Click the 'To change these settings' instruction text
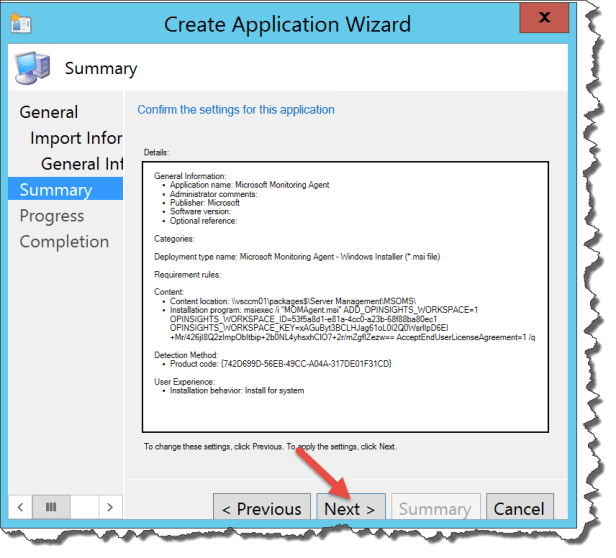The width and height of the screenshot is (616, 558). click(x=270, y=447)
